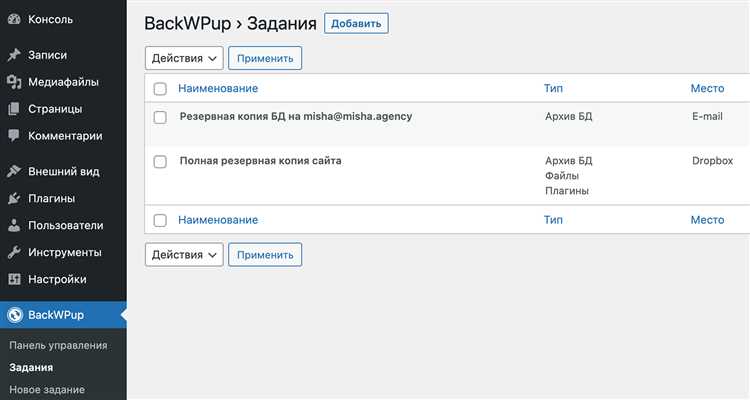Click the Внешний вид brush icon

click(14, 171)
